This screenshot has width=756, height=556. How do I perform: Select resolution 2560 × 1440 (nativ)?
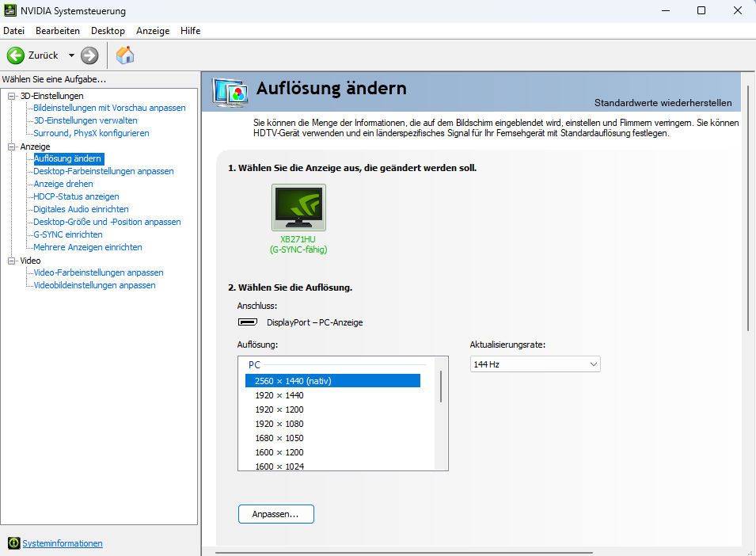coord(332,381)
